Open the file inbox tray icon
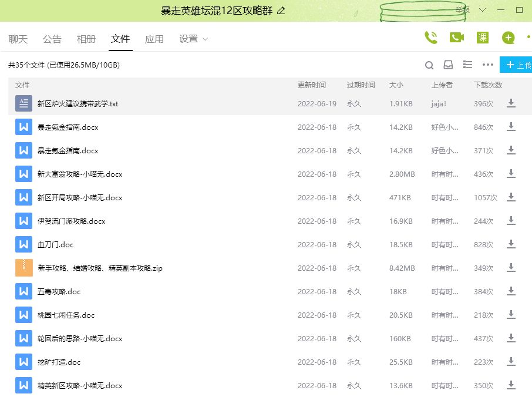Screen dimensions: 532x397 pos(448,65)
